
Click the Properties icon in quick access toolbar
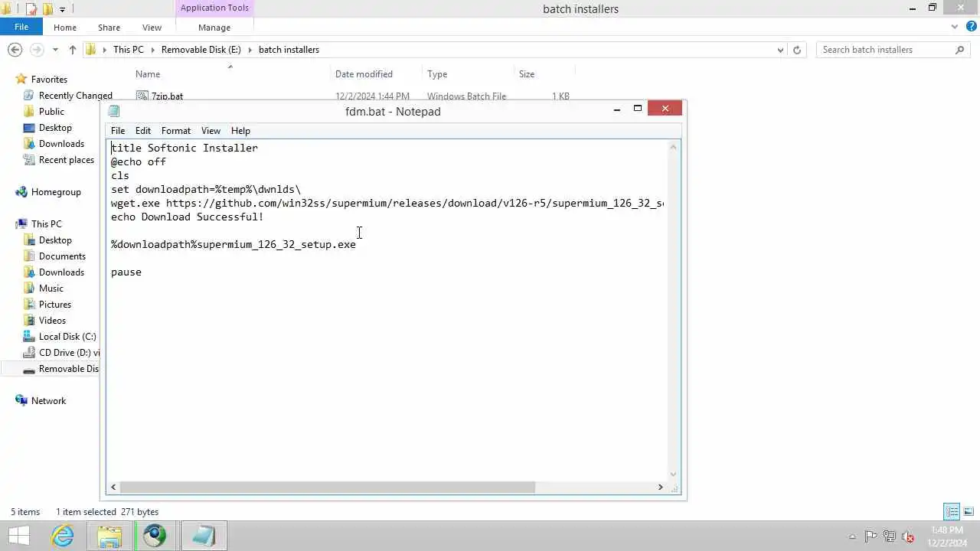(x=31, y=9)
